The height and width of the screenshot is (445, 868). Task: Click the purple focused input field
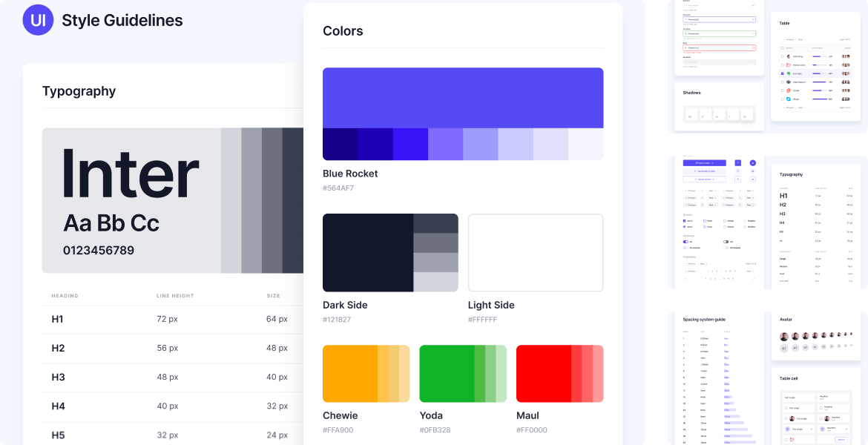tap(718, 19)
